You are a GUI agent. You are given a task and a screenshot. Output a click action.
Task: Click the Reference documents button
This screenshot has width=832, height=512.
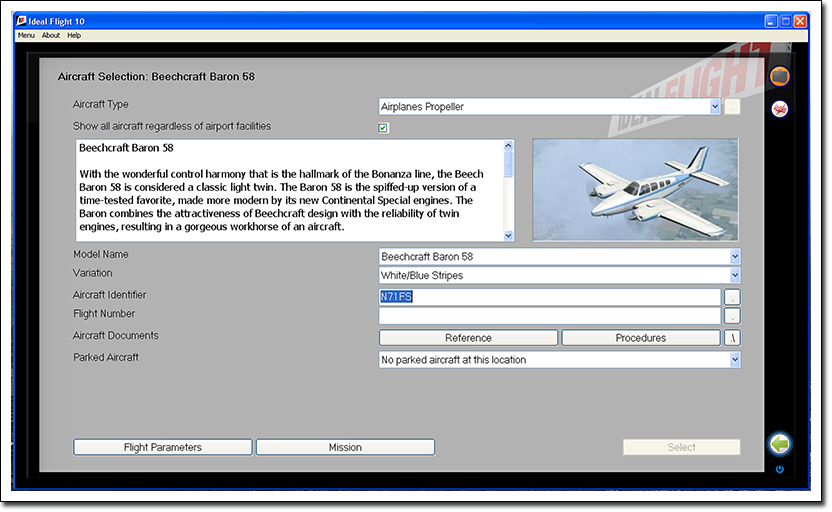pyautogui.click(x=469, y=338)
